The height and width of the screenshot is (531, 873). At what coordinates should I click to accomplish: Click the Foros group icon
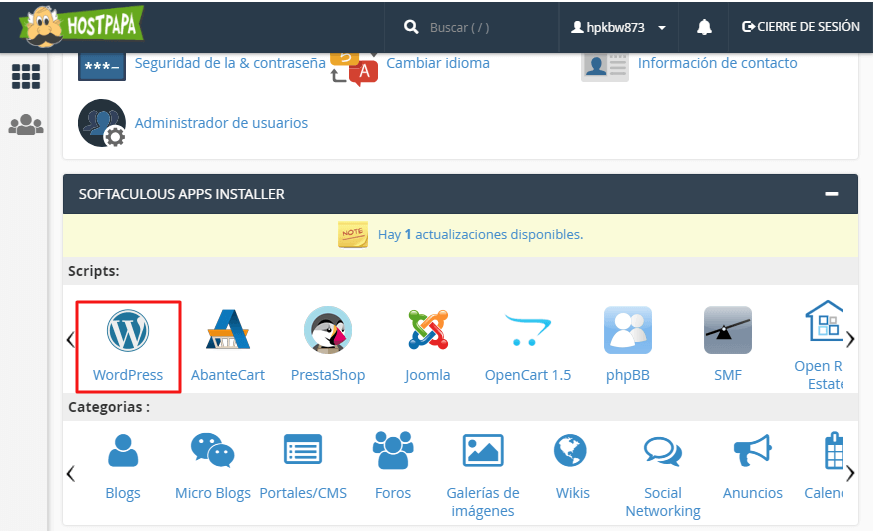tap(393, 450)
